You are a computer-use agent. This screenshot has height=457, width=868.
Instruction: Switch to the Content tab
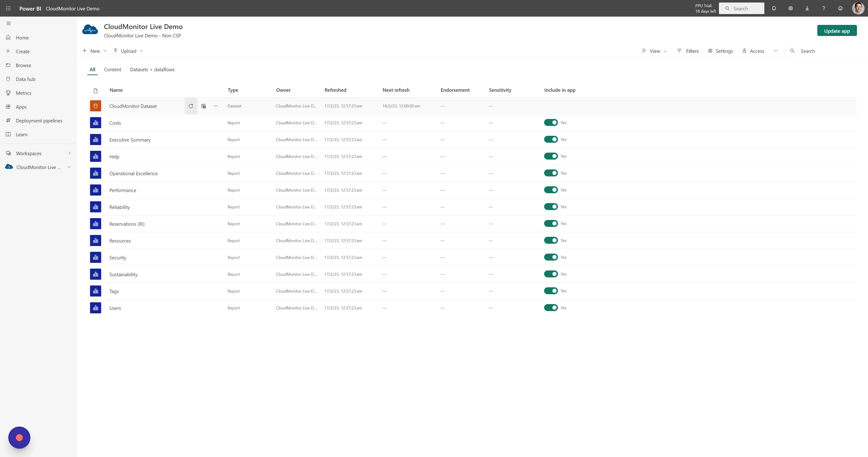[113, 69]
